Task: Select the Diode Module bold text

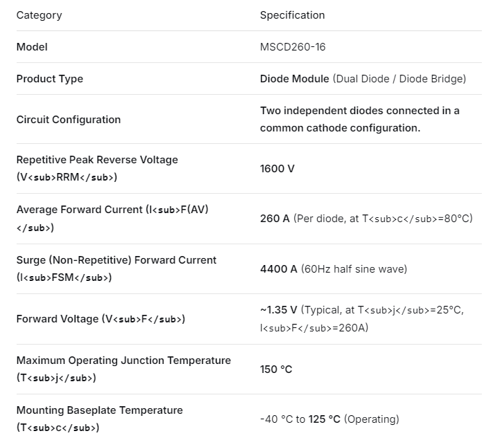Action: click(294, 79)
